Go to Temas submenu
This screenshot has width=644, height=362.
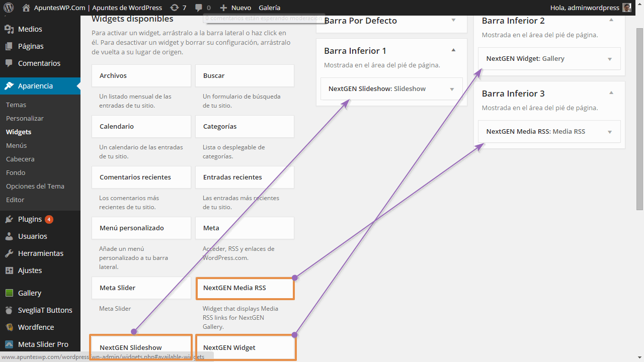click(x=16, y=105)
